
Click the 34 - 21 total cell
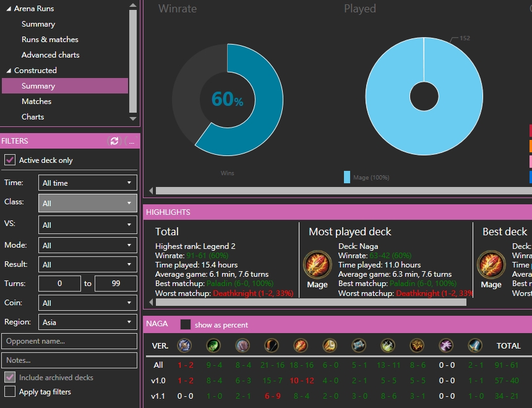pos(507,396)
